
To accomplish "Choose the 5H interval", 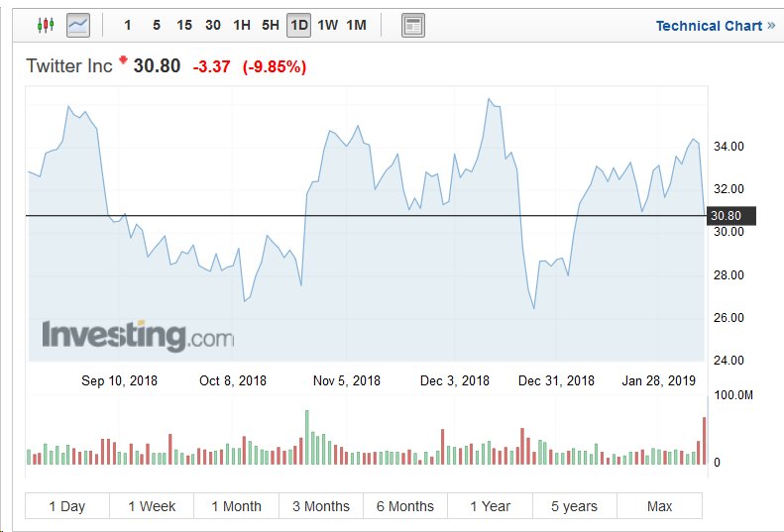I will tap(271, 25).
